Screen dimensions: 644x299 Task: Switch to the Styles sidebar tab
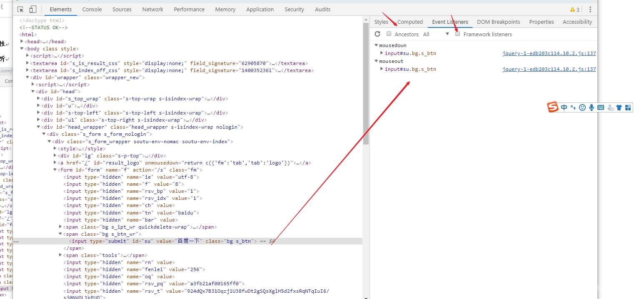(381, 22)
